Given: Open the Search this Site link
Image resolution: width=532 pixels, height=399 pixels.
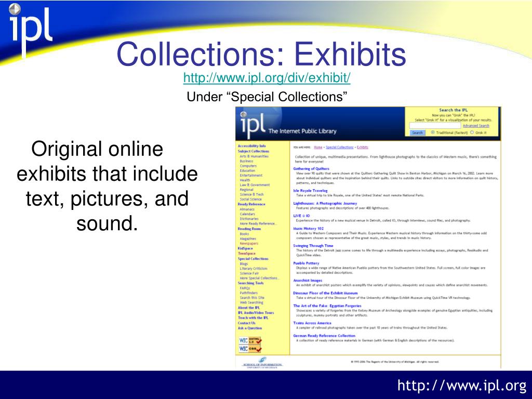Looking at the screenshot, I should tap(252, 298).
